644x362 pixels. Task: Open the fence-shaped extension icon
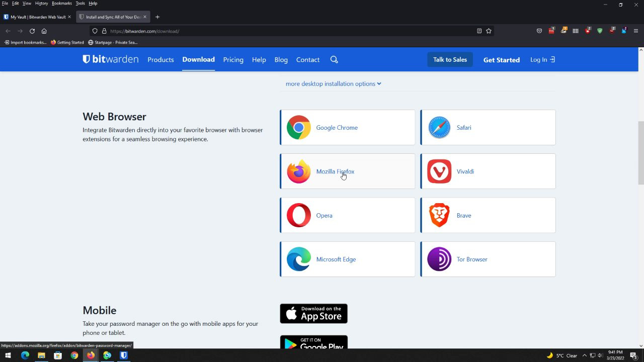576,31
